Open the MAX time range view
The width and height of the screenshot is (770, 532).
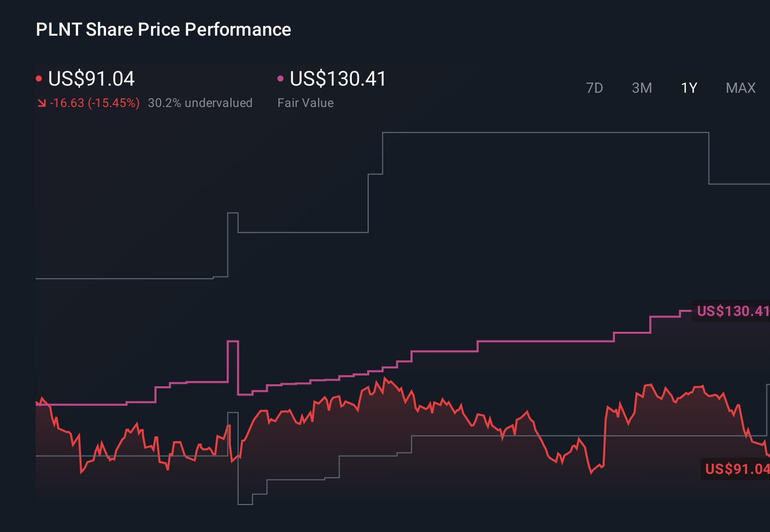pyautogui.click(x=740, y=88)
